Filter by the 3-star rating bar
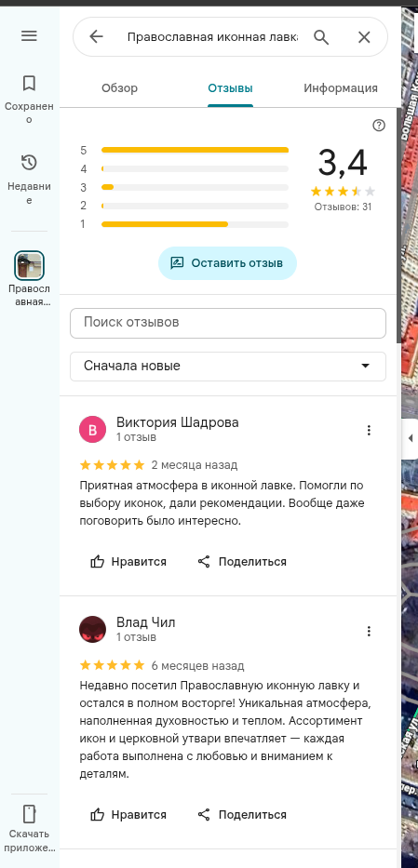 (195, 187)
